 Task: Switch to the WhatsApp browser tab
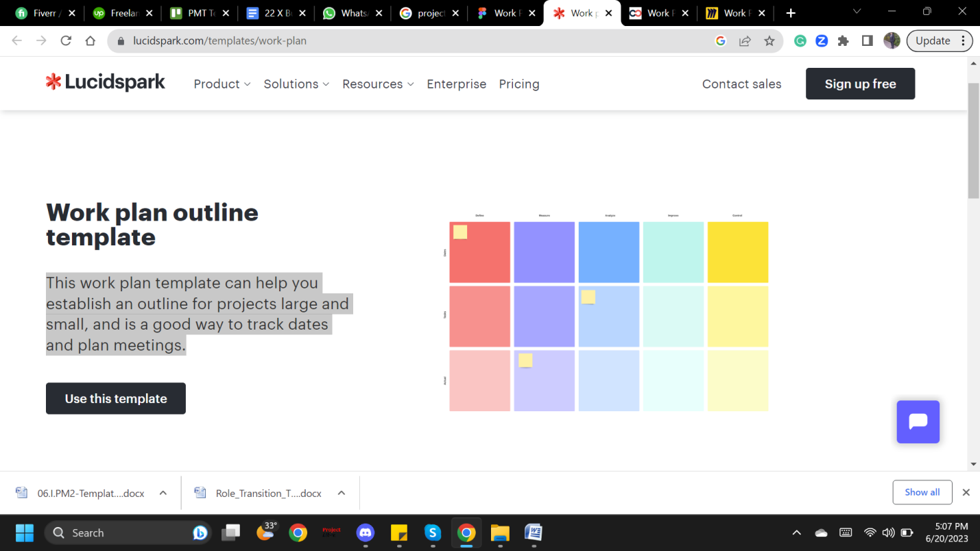point(352,13)
